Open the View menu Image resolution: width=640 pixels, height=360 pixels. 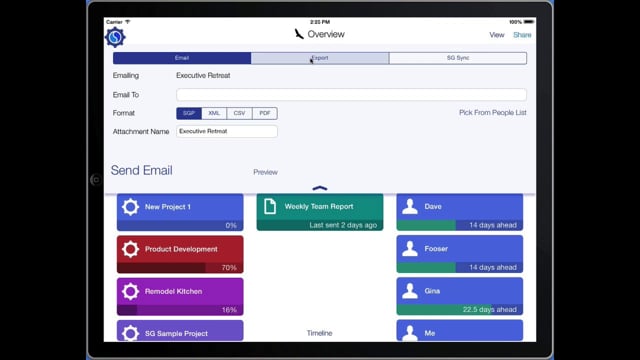pyautogui.click(x=497, y=35)
